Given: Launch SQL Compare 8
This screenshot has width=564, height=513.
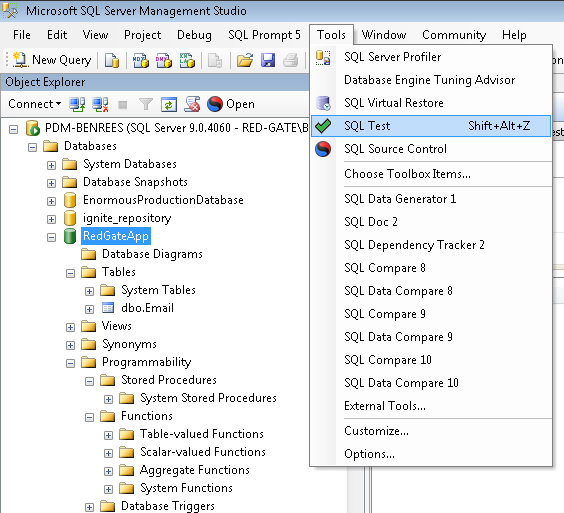Looking at the screenshot, I should point(431,268).
